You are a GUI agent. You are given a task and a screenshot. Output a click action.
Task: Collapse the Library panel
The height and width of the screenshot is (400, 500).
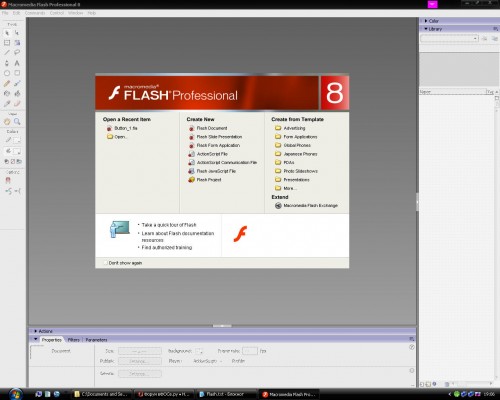tap(426, 29)
